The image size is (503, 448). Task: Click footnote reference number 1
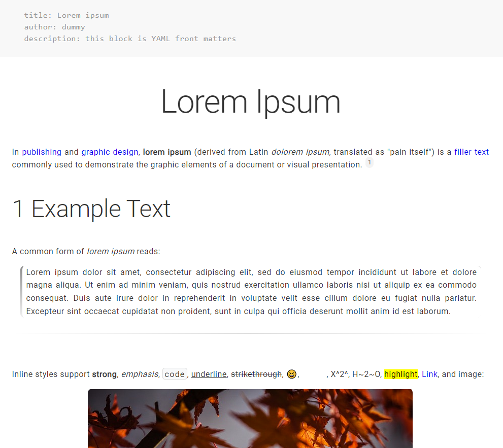370,162
